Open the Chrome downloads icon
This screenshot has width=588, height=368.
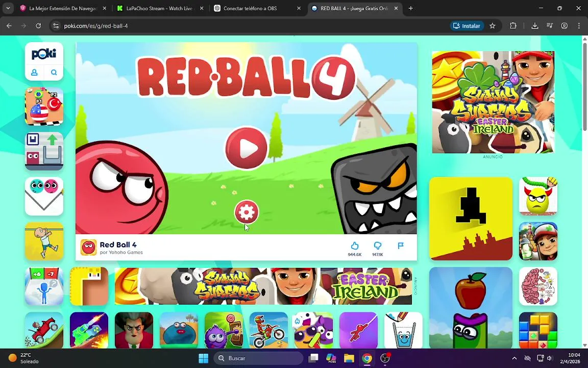(535, 26)
